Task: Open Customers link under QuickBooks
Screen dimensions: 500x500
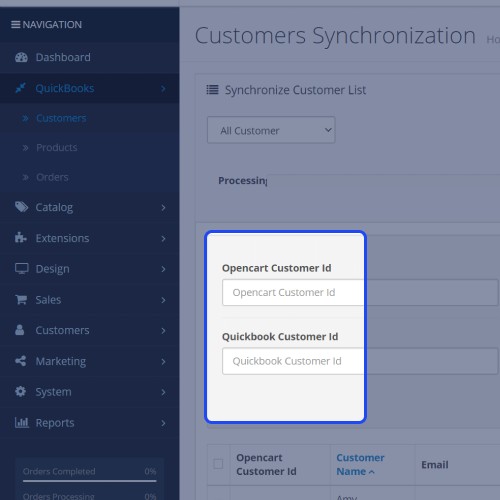Action: pyautogui.click(x=61, y=118)
